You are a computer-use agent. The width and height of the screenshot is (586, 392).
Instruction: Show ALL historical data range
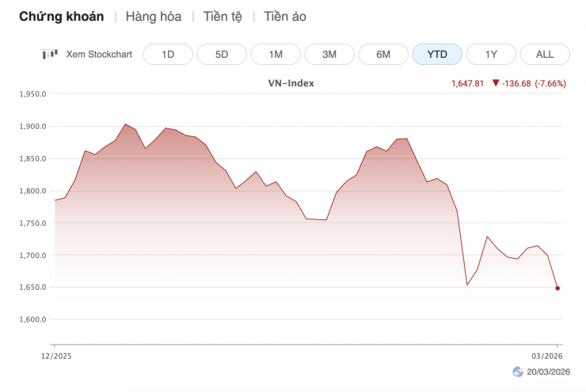[x=545, y=54]
